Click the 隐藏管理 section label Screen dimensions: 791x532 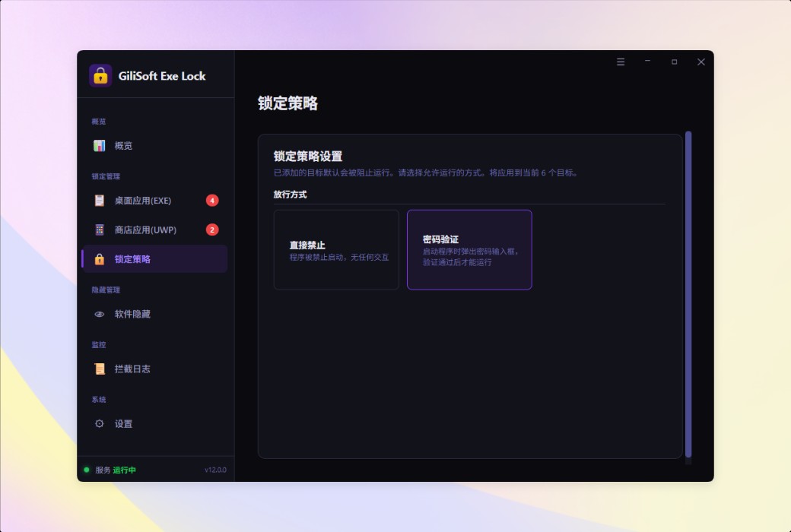click(106, 290)
